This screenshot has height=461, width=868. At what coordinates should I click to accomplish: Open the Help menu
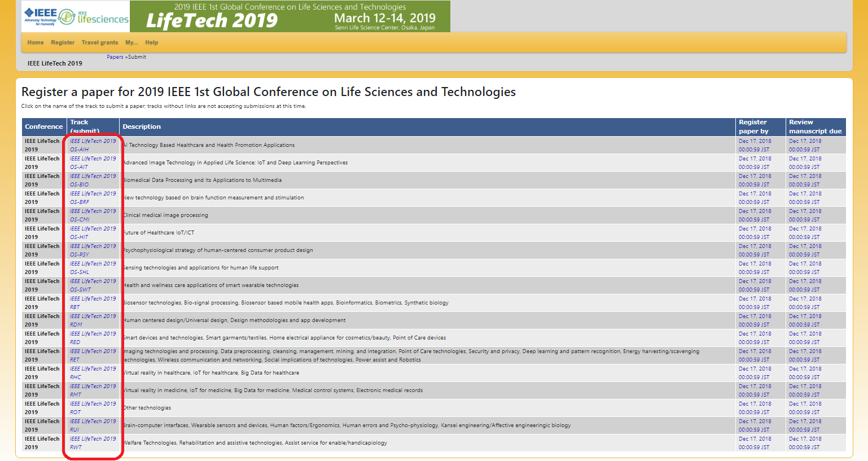click(151, 42)
